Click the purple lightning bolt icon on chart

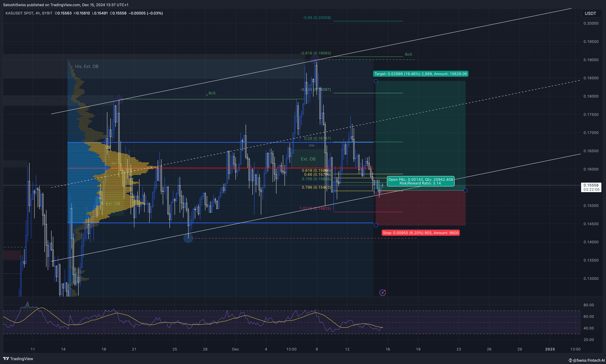click(x=382, y=292)
